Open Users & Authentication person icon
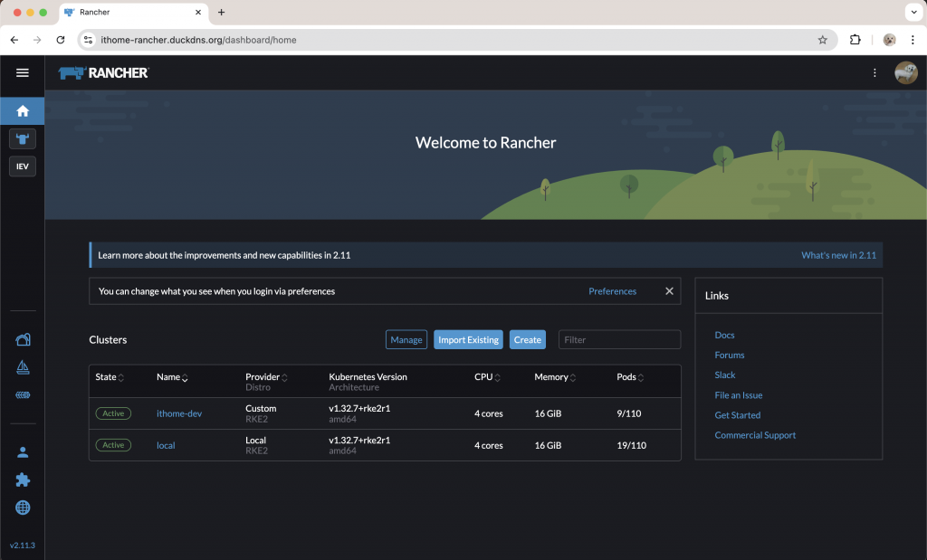 click(23, 452)
